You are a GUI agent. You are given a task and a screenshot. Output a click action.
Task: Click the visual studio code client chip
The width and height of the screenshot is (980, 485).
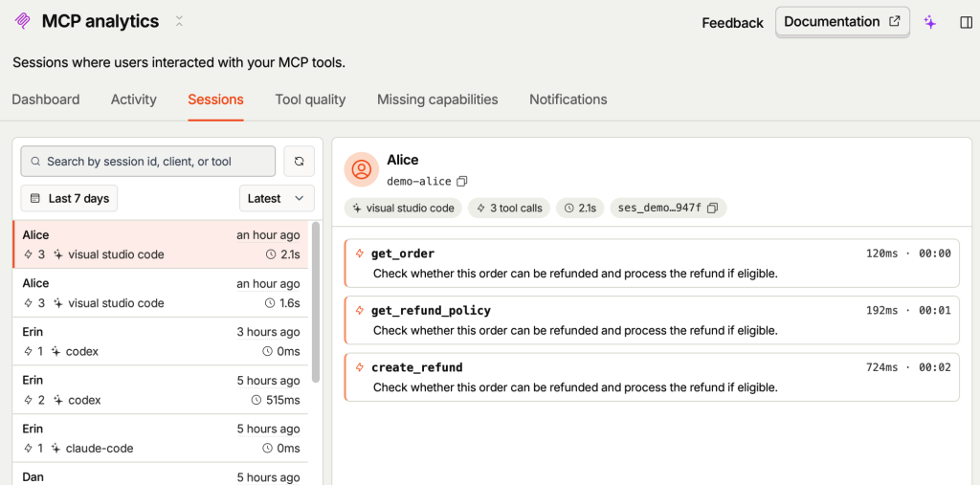403,209
